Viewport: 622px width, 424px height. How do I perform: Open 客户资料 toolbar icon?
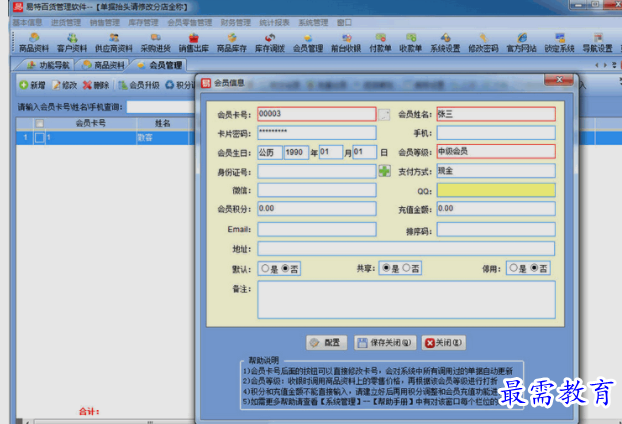(72, 43)
